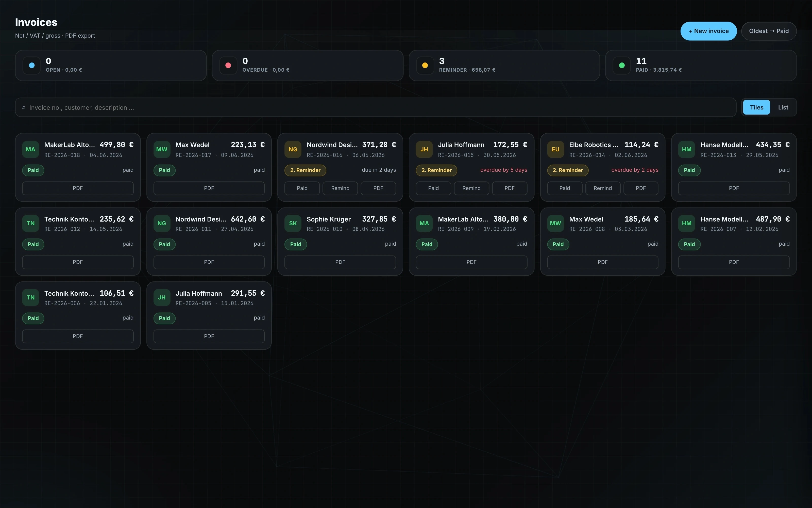Click the amount '487,90 €' on Hanse Modell card
The width and height of the screenshot is (812, 508).
(772, 219)
